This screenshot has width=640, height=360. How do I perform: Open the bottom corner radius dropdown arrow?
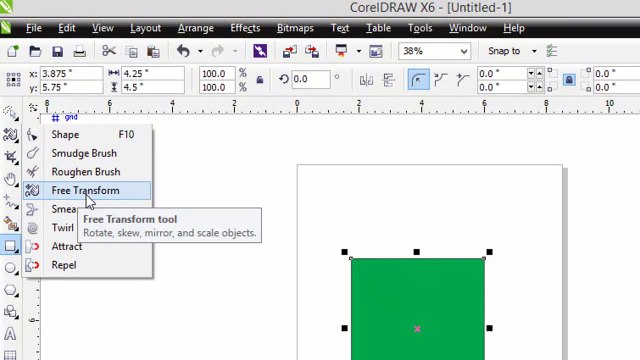pos(531,87)
